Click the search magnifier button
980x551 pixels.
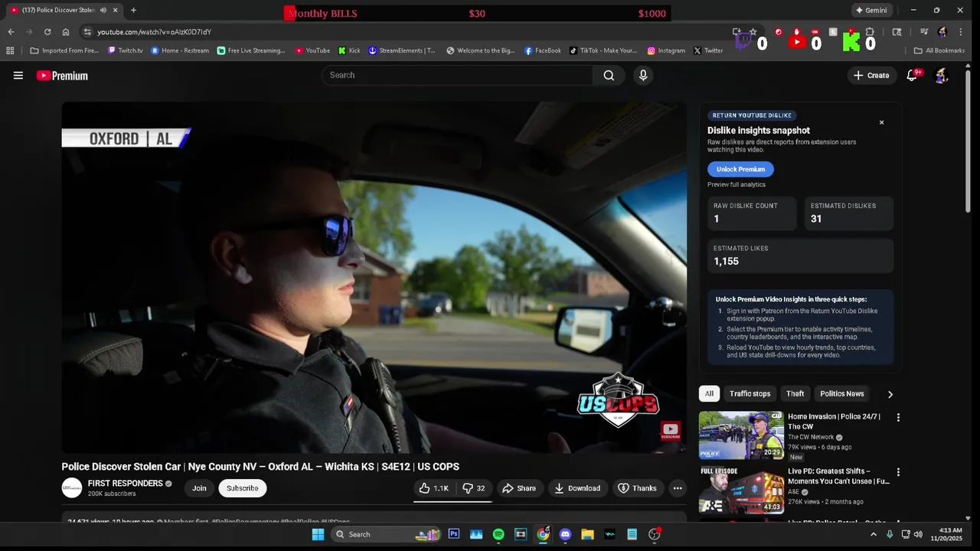609,75
